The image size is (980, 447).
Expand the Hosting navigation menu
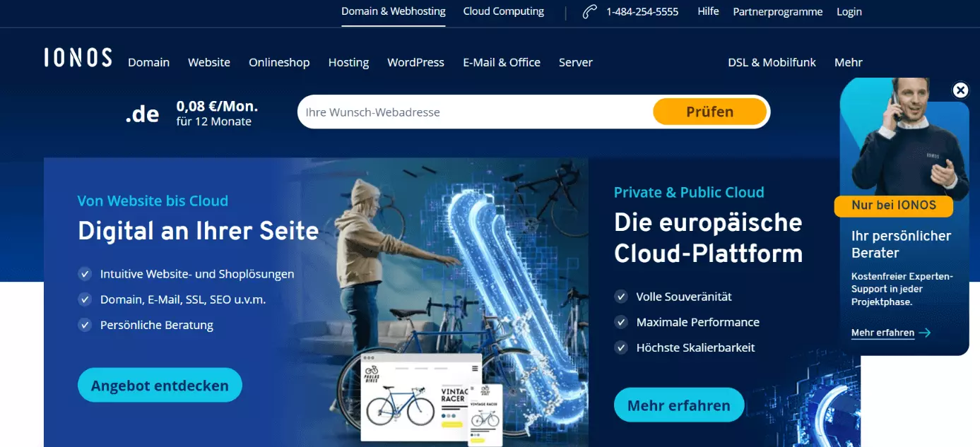[348, 62]
